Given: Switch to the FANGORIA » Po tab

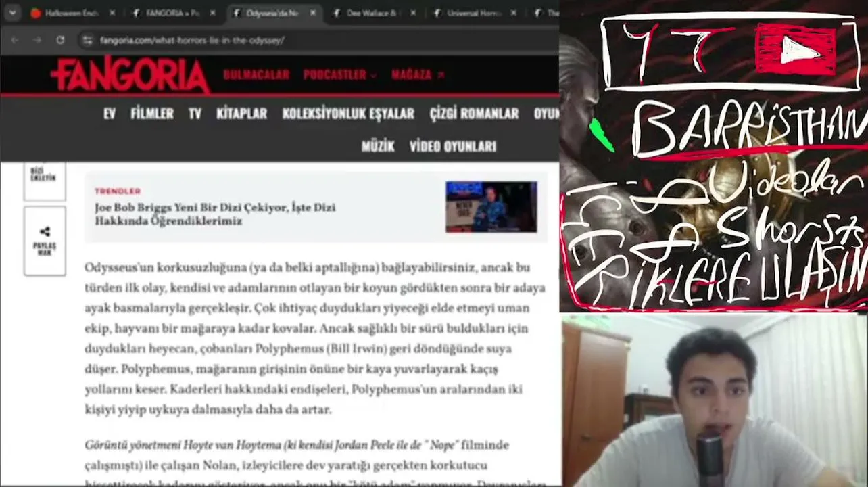Looking at the screenshot, I should tap(173, 13).
